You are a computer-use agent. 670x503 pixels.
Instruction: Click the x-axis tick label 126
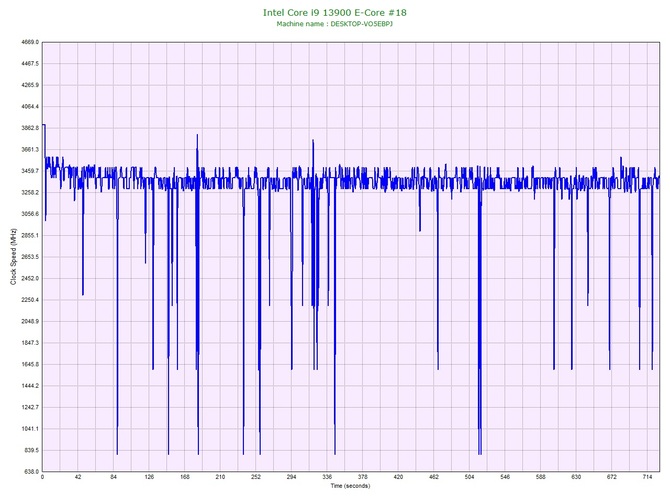[x=149, y=477]
